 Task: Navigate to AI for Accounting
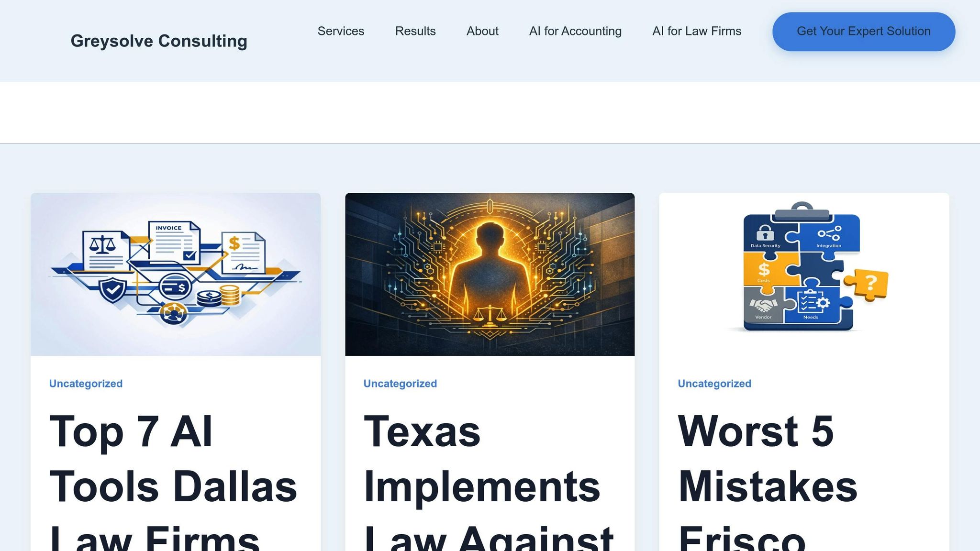click(575, 31)
